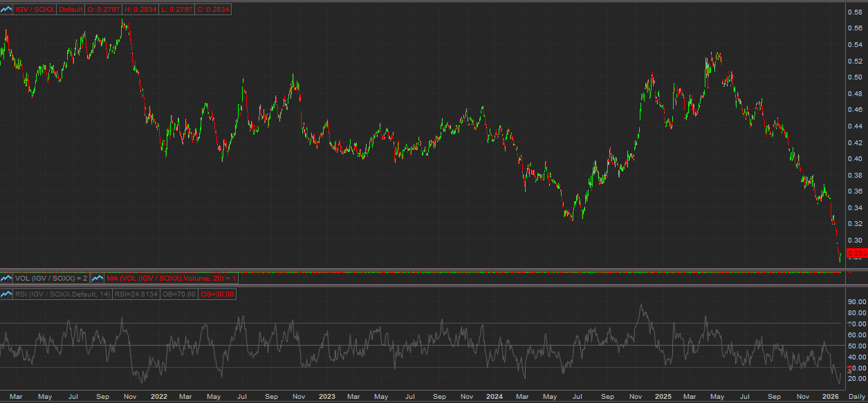The height and width of the screenshot is (403, 868).
Task: Click the VOL indicator chart icon
Action: click(7, 278)
